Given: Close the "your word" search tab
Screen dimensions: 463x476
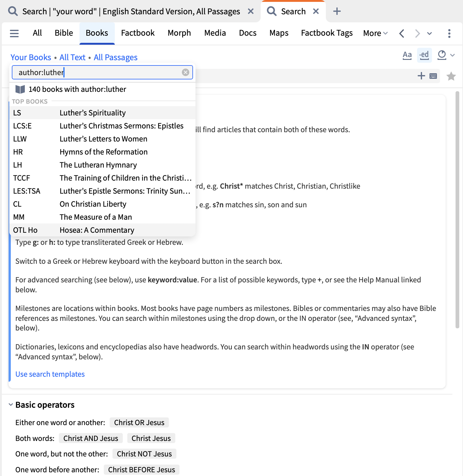Looking at the screenshot, I should pyautogui.click(x=251, y=11).
